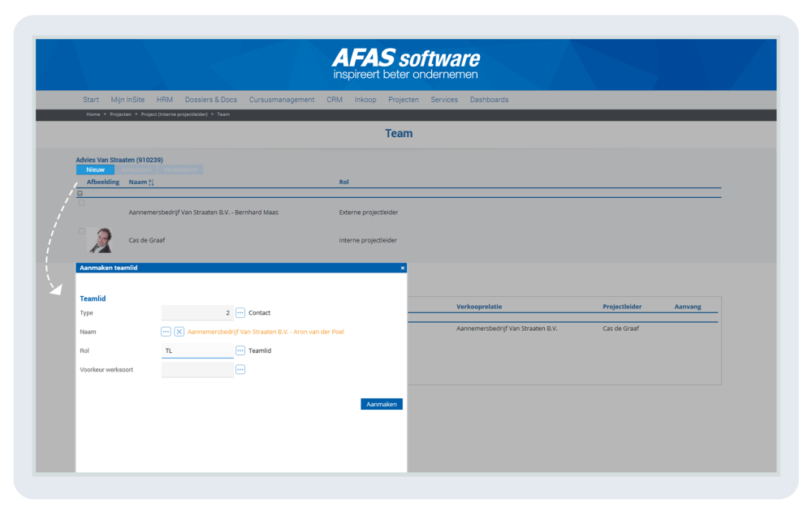Go to the Projecten breadcrumb

[120, 114]
